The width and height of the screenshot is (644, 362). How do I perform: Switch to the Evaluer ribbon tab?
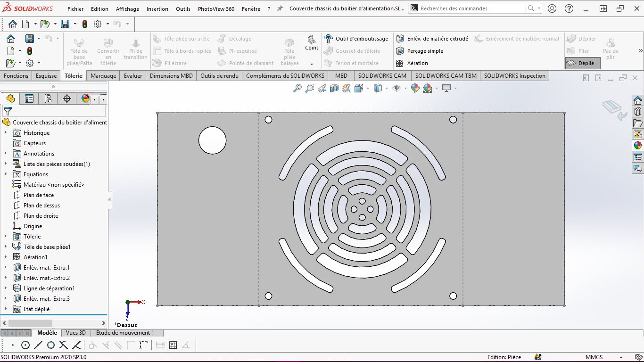[x=133, y=75]
